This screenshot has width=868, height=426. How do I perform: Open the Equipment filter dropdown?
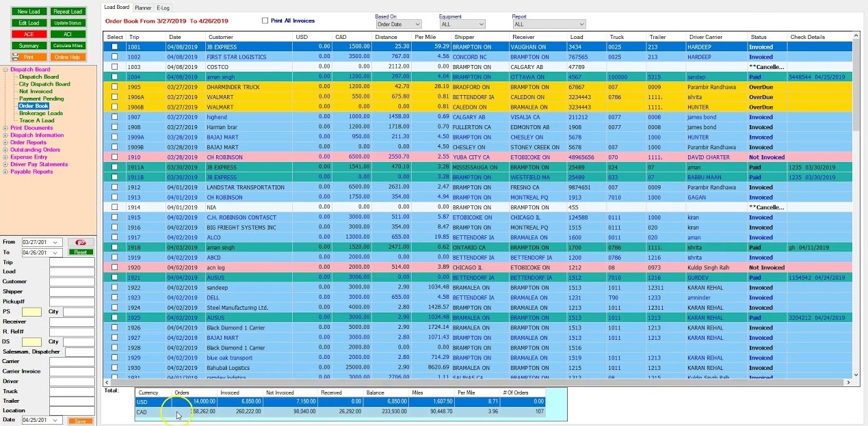point(463,24)
